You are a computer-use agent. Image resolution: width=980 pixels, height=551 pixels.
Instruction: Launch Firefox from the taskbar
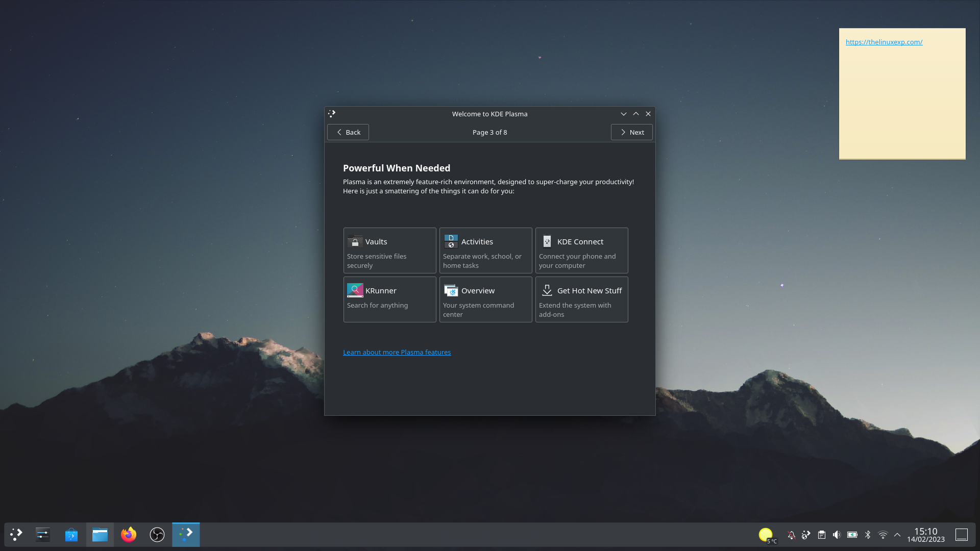[129, 535]
